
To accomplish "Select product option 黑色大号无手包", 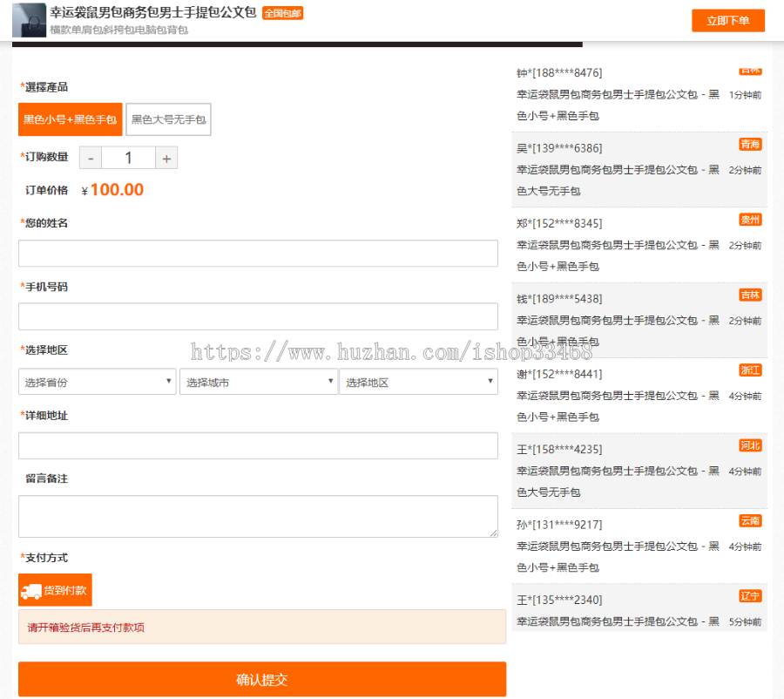I will tap(168, 119).
